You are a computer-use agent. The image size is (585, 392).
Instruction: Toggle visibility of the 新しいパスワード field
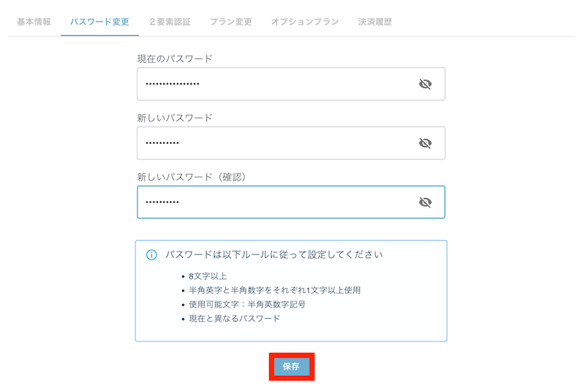click(425, 143)
